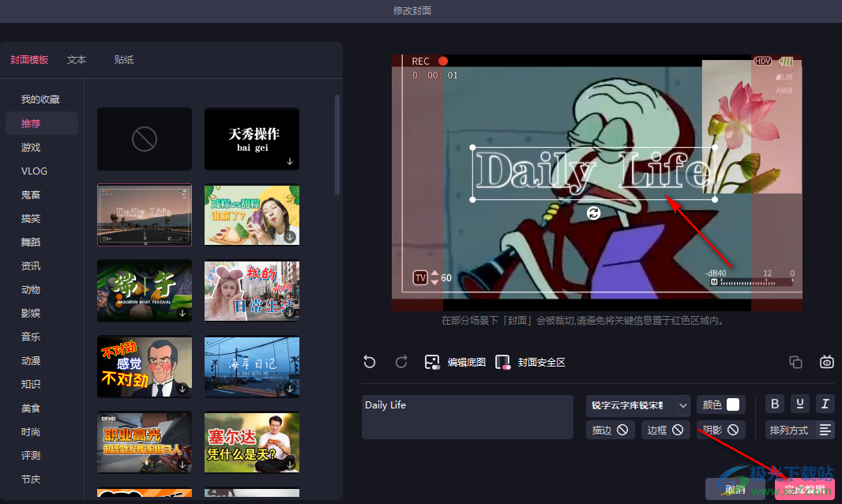Screen dimensions: 842x504
Task: Switch to the 文本 tab
Action: coord(77,59)
